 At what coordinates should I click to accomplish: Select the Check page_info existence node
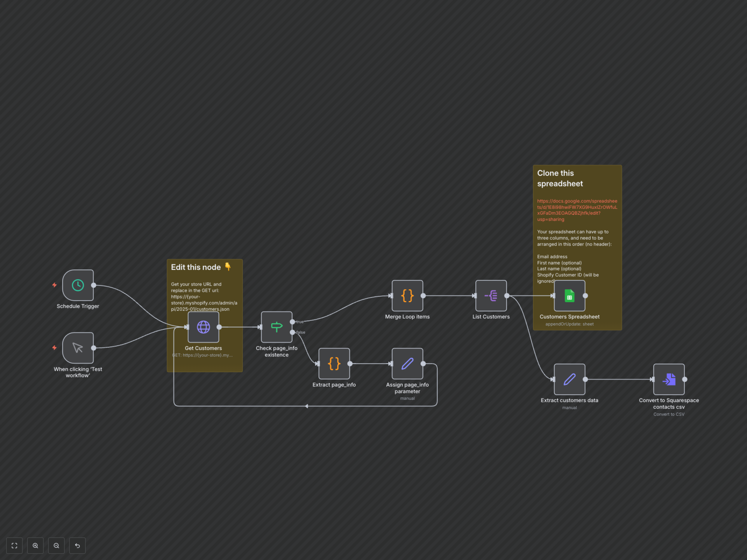277,327
